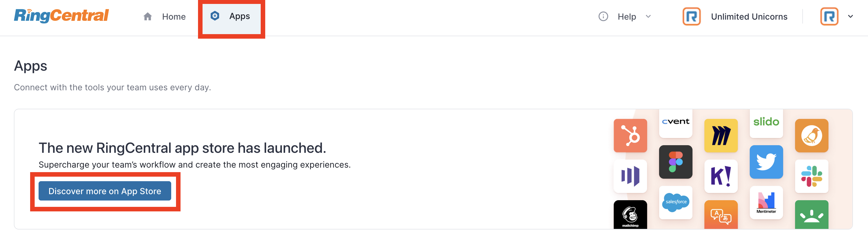Image resolution: width=868 pixels, height=244 pixels.
Task: Choose the Figma app icon
Action: [676, 162]
